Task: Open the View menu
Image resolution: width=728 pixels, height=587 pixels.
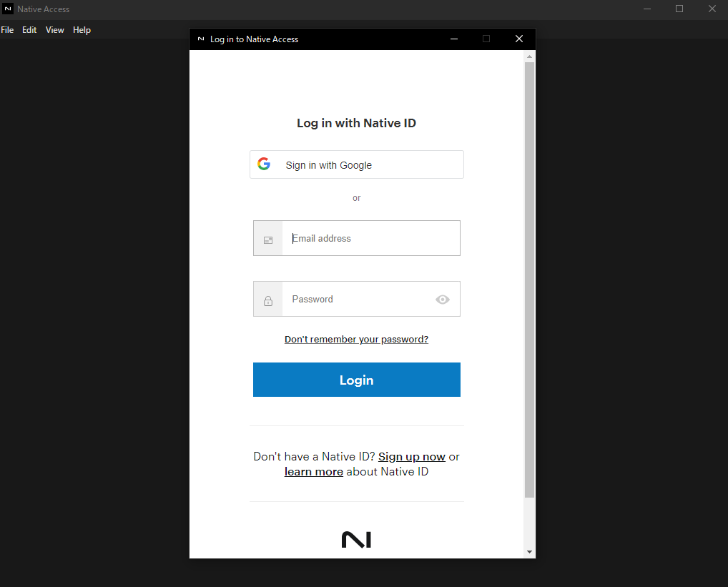Action: click(55, 30)
